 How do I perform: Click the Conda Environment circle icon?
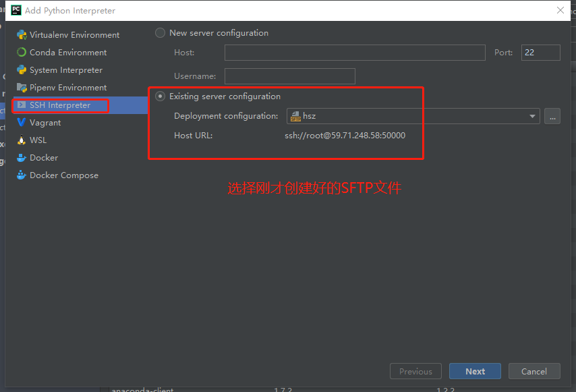[x=22, y=53]
